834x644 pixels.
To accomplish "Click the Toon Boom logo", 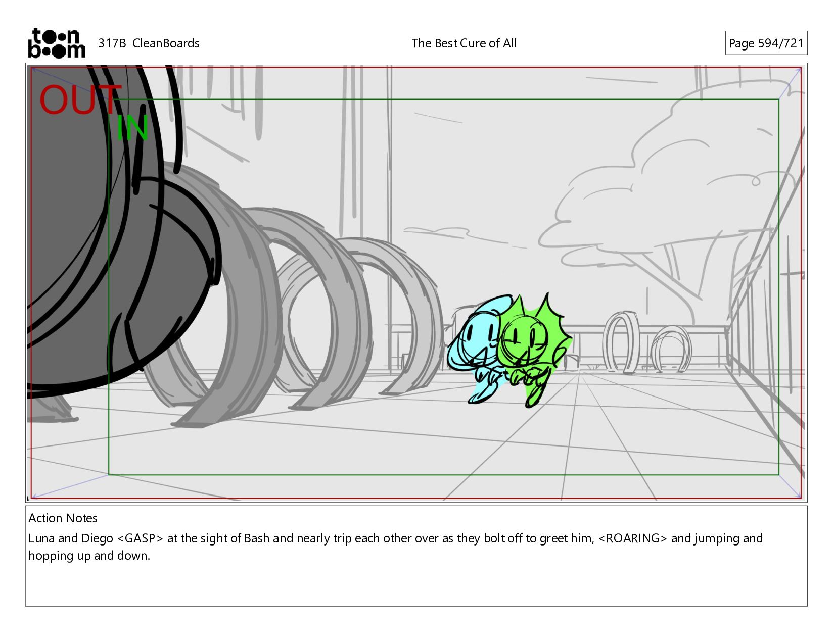I will (56, 43).
